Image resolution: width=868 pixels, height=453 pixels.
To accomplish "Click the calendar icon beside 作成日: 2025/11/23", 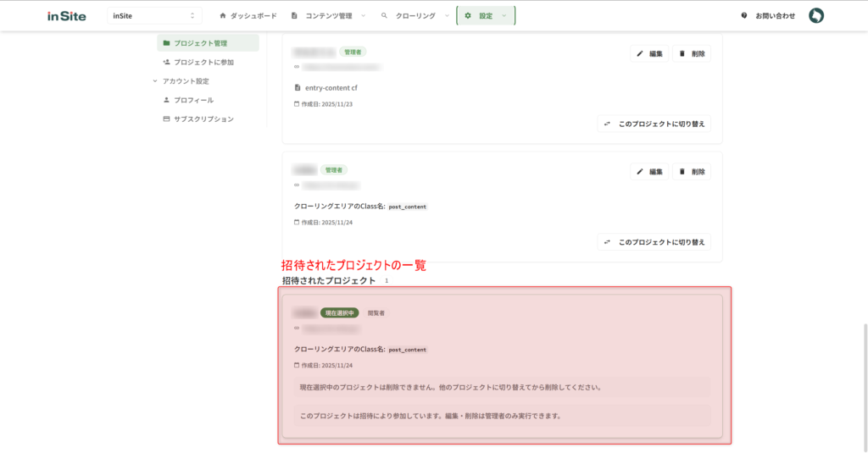I will point(297,104).
